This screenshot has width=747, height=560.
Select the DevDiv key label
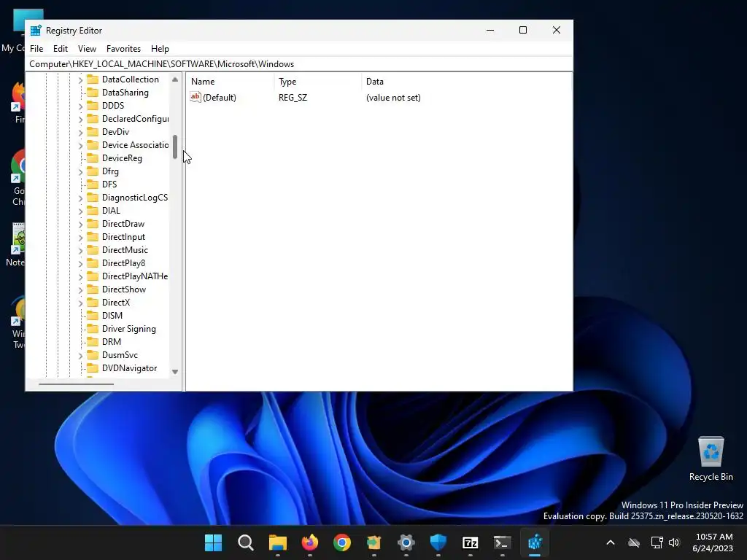click(115, 132)
